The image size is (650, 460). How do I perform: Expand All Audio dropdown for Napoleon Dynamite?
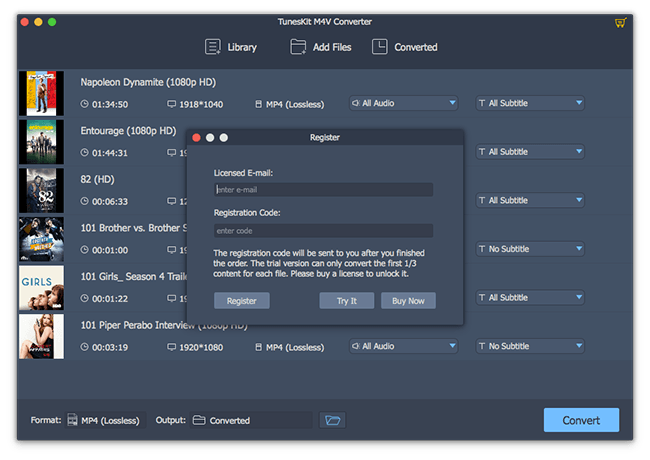click(x=404, y=103)
